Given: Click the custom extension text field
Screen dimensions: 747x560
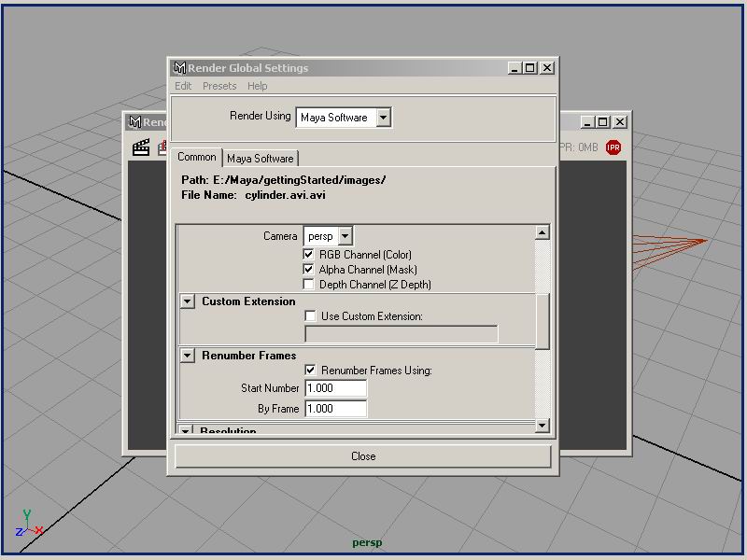Looking at the screenshot, I should pyautogui.click(x=402, y=334).
